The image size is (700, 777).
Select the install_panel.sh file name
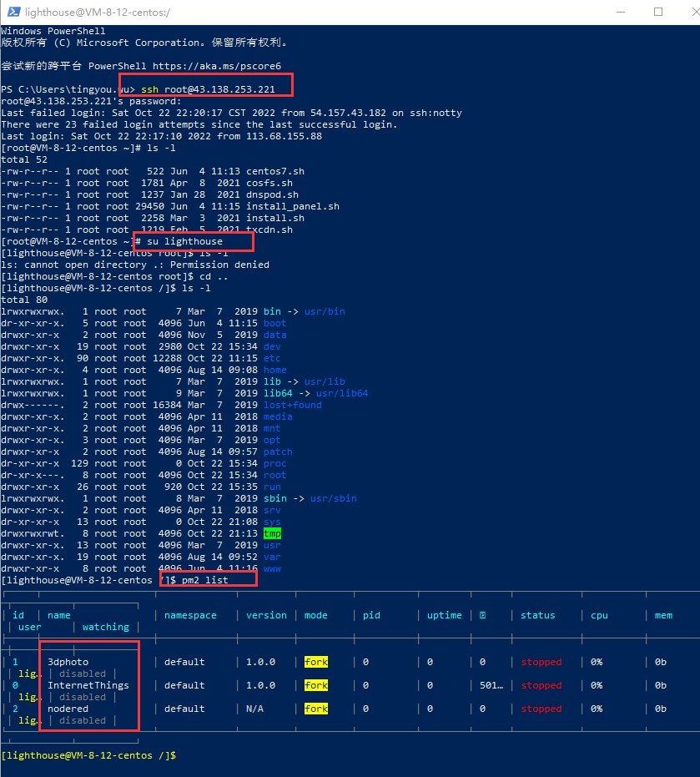click(x=293, y=207)
